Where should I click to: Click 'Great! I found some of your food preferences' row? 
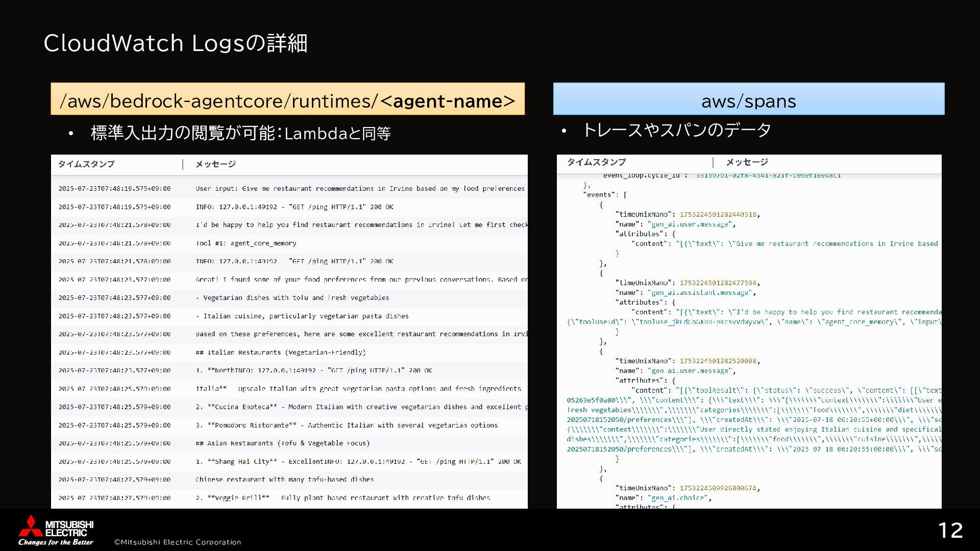coord(289,279)
